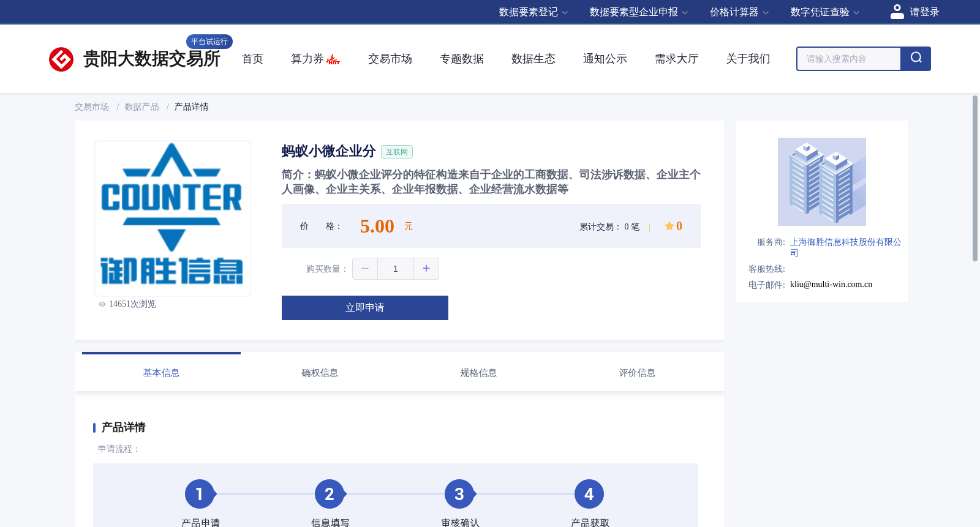
Task: Expand the 数据要素登记 dropdown
Action: [533, 12]
